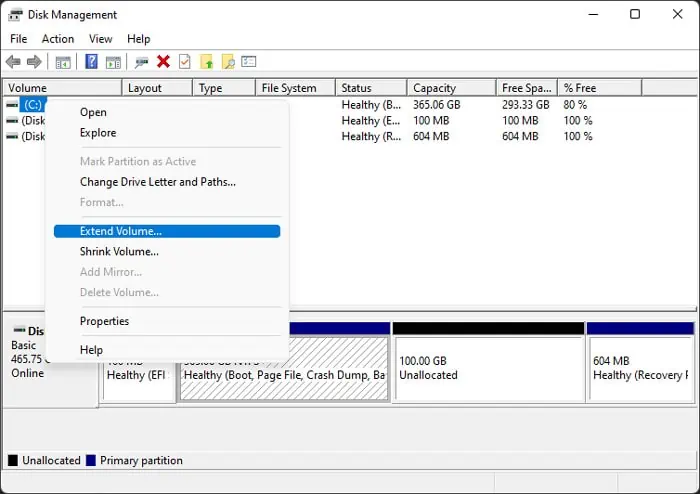Click the folder with green arrow icon
The width and height of the screenshot is (700, 494).
[x=206, y=62]
